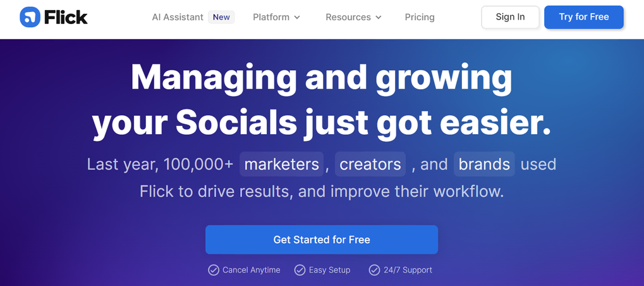
Task: Select the brands highlighted tag
Action: (484, 165)
